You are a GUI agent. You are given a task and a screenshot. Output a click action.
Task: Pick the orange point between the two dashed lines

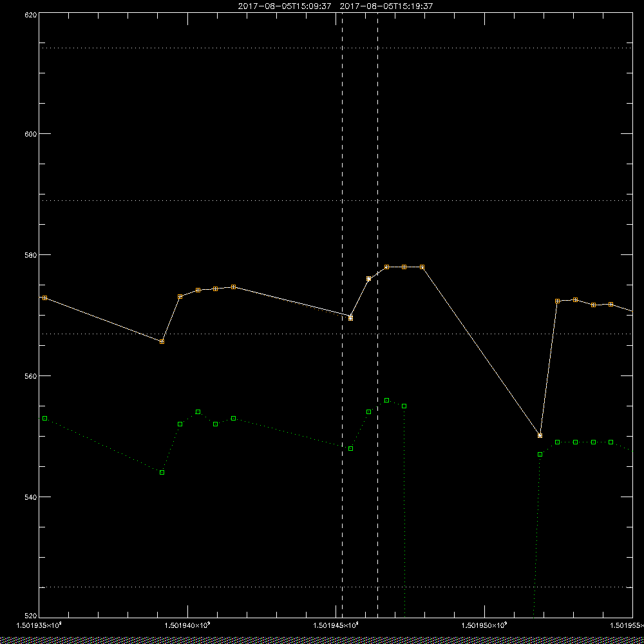[x=369, y=279]
